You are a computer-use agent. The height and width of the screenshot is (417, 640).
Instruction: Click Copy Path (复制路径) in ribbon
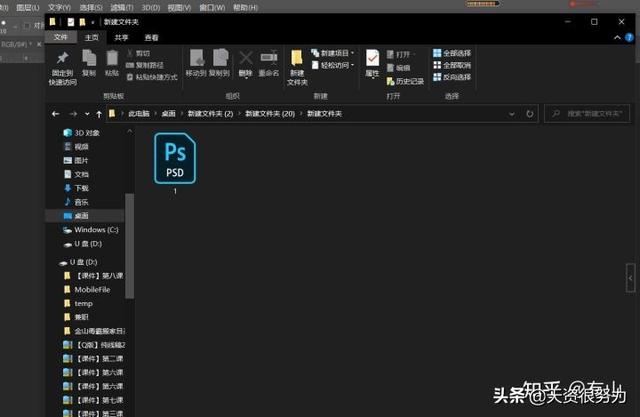tap(144, 65)
